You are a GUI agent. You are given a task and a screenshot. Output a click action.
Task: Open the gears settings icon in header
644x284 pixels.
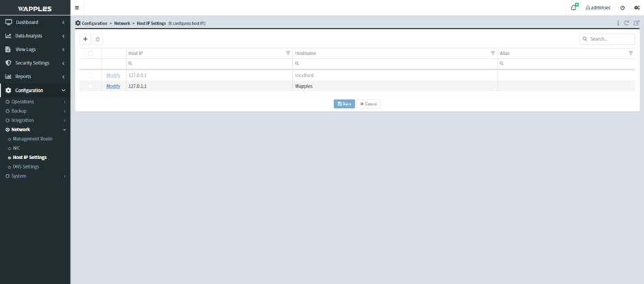tap(636, 8)
